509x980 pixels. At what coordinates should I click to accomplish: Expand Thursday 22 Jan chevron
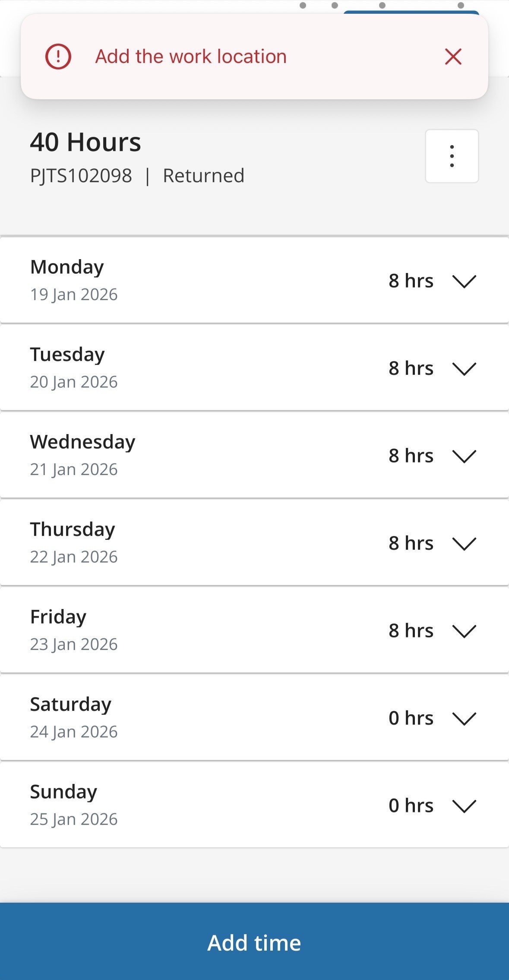pyautogui.click(x=464, y=543)
